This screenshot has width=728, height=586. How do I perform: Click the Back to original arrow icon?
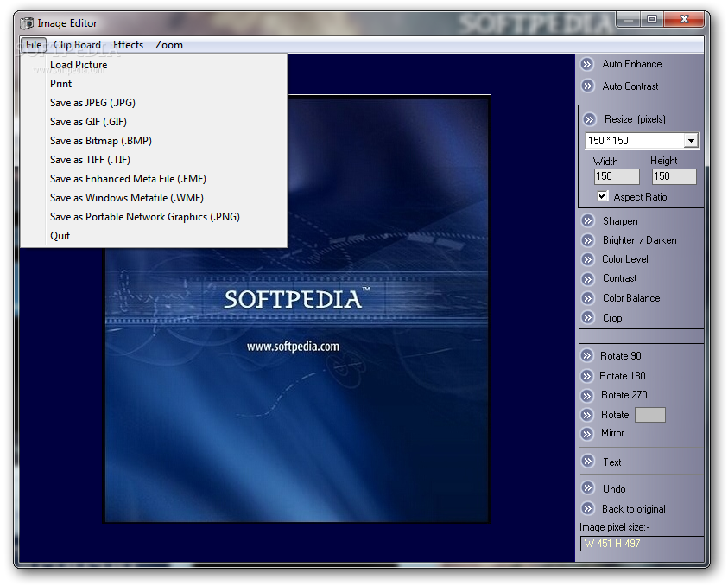pos(588,508)
